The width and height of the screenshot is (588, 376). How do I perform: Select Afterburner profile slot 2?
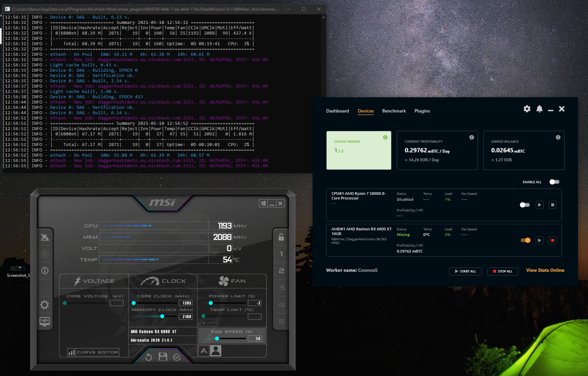281,271
